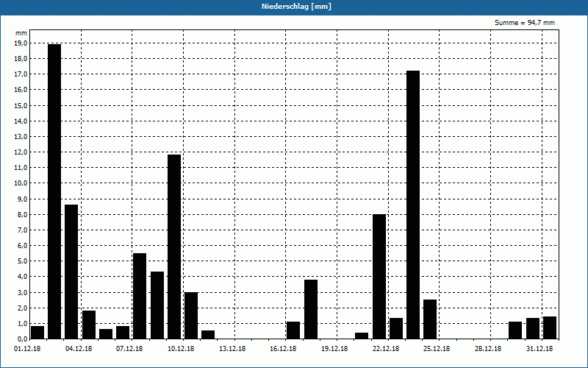This screenshot has width=588, height=368.
Task: Click the bar reaching exactly 3,0 mm
Action: 191,316
